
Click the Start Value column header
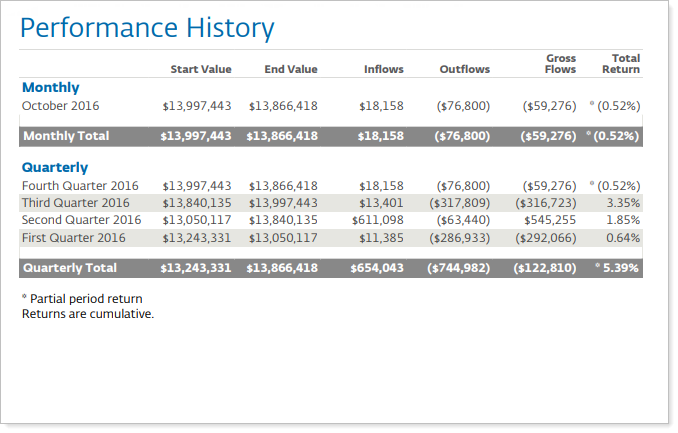[201, 70]
